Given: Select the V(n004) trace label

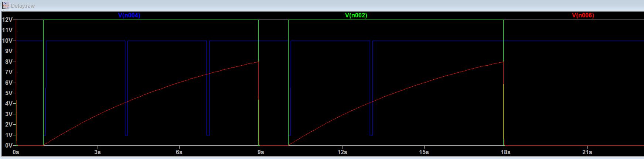Looking at the screenshot, I should coord(129,15).
